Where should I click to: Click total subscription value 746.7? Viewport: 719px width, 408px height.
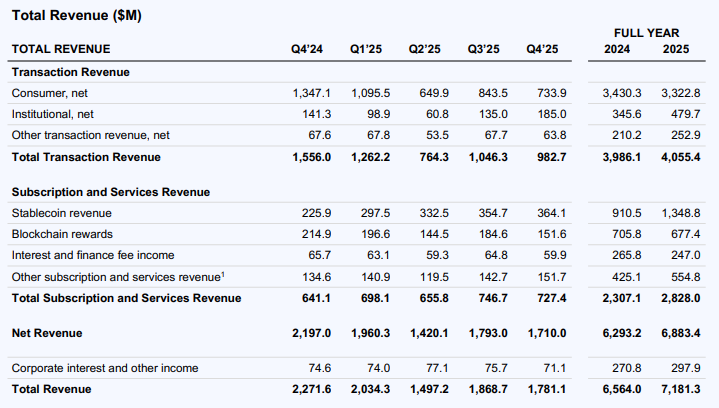[x=493, y=298]
